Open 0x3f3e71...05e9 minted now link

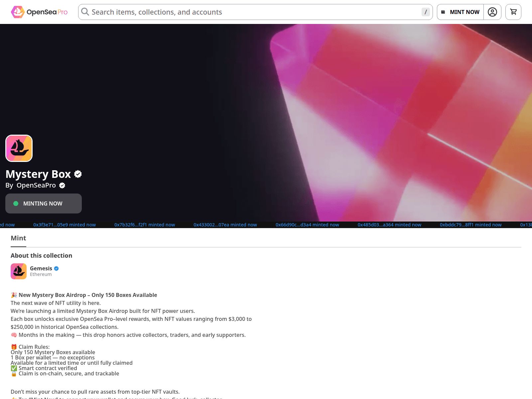tap(65, 225)
